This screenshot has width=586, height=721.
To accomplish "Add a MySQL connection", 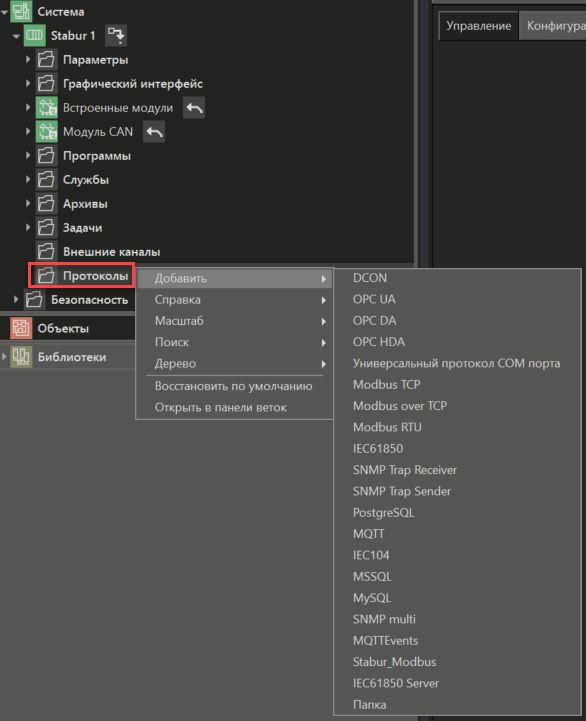I will coord(457,598).
